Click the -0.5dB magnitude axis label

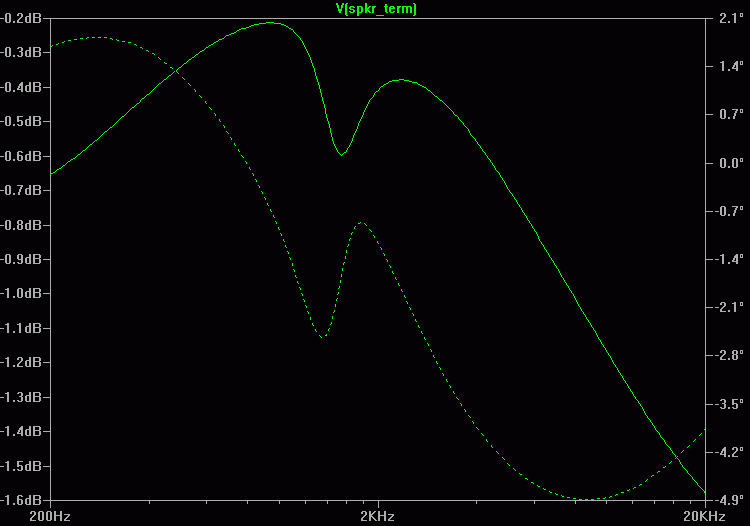coord(21,121)
